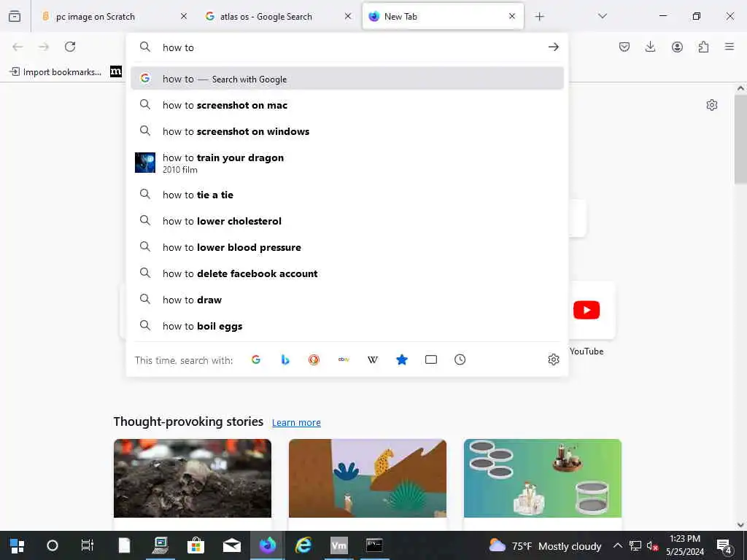Open the Extensions puzzle icon
Screen dimensions: 747x560
coord(703,47)
